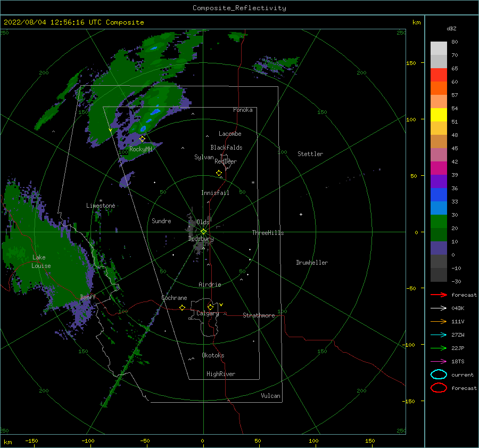This screenshot has width=479, height=448.
Task: Select the Limestone label
Action: [101, 206]
